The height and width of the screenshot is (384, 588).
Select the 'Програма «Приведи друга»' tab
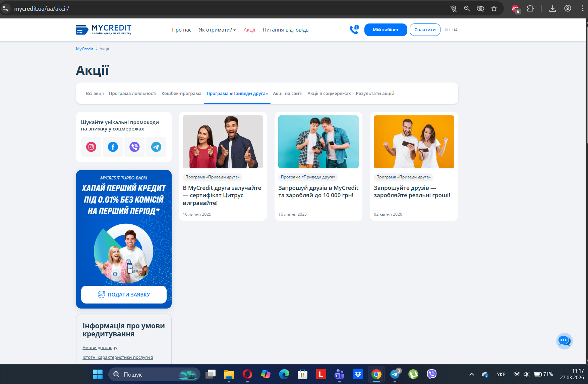click(237, 93)
